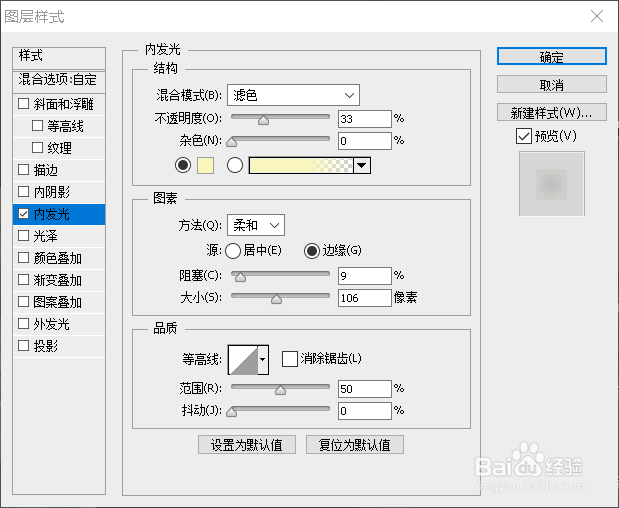Click the yellow-to-transparent gradient bar

301,165
